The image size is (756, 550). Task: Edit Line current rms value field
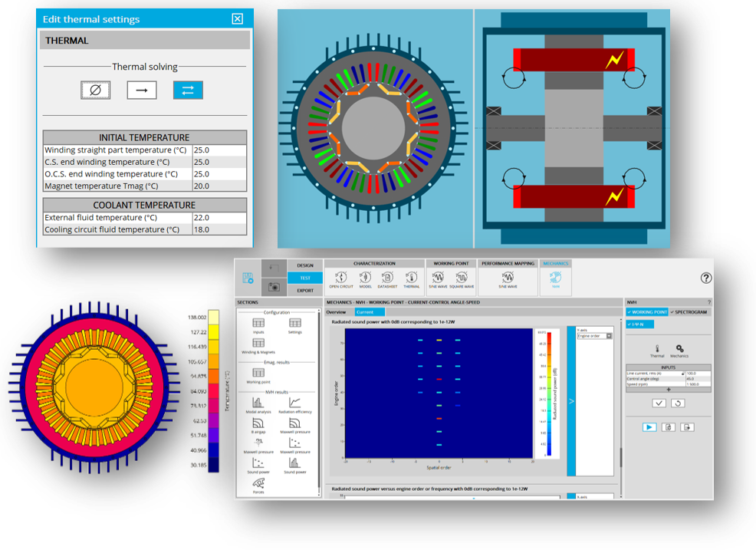(x=698, y=374)
